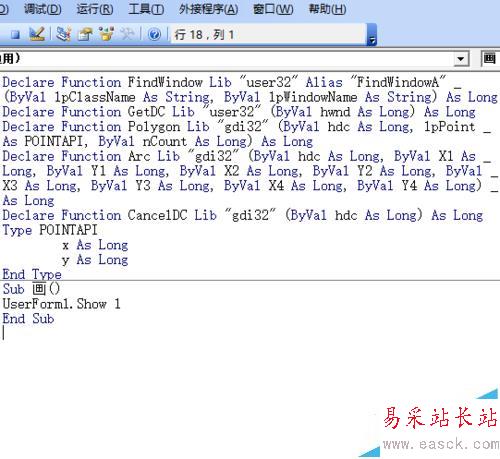Open the 帮助(H) menu
The image size is (500, 459).
(327, 9)
